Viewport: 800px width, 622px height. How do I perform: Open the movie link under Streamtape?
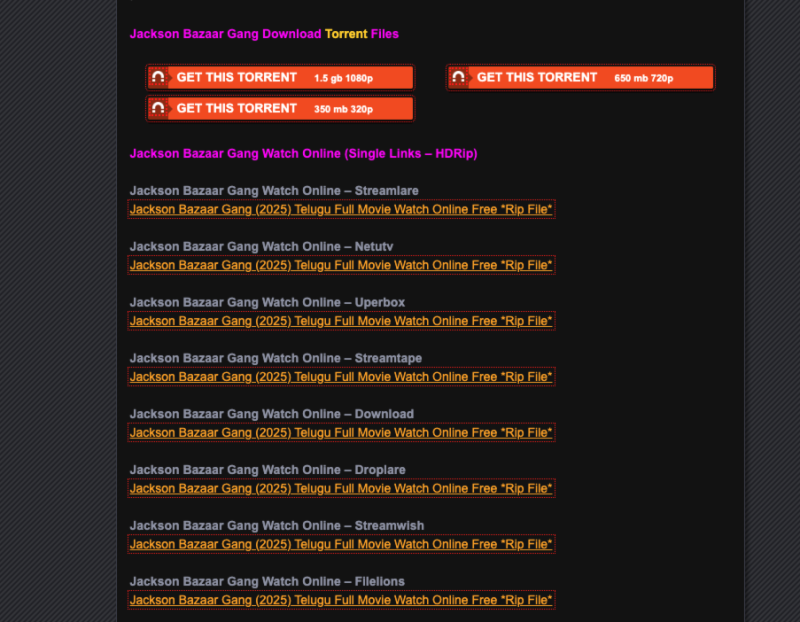point(341,377)
